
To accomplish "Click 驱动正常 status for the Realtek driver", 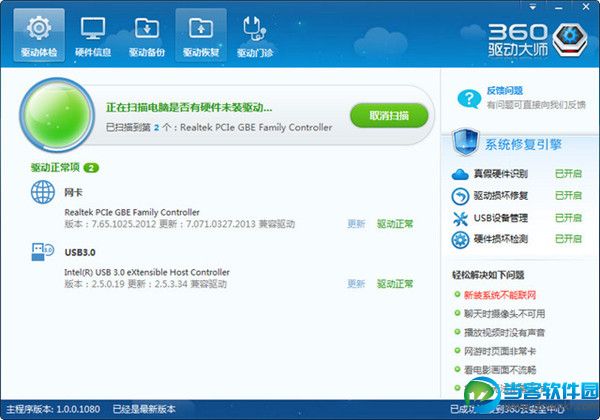I will [395, 224].
